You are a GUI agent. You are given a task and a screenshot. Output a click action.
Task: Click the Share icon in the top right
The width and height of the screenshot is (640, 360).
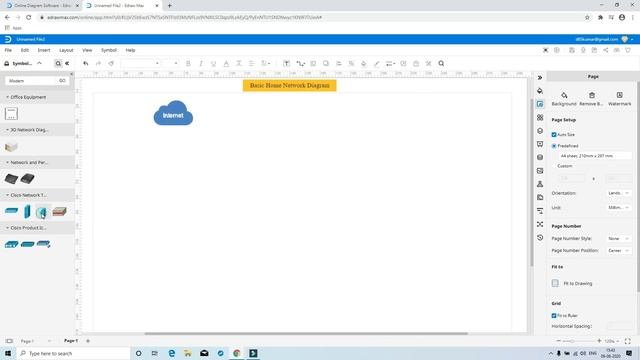pyautogui.click(x=606, y=50)
